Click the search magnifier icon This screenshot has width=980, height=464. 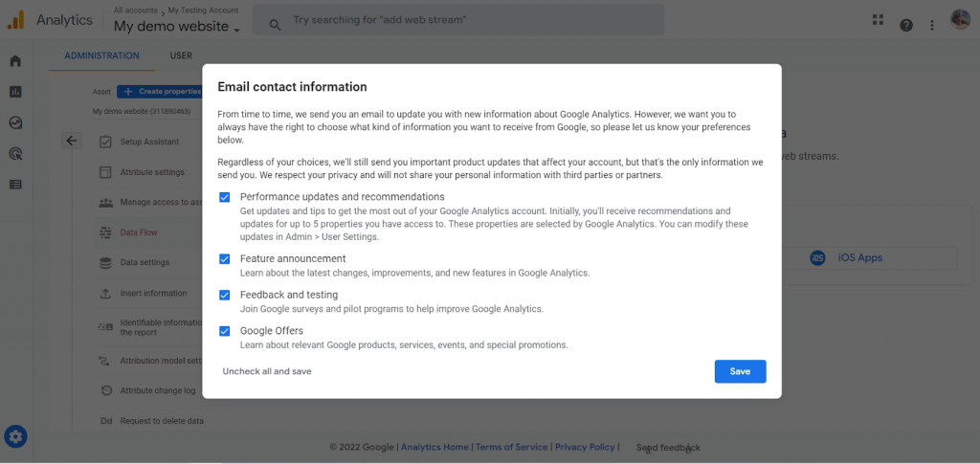pos(275,24)
